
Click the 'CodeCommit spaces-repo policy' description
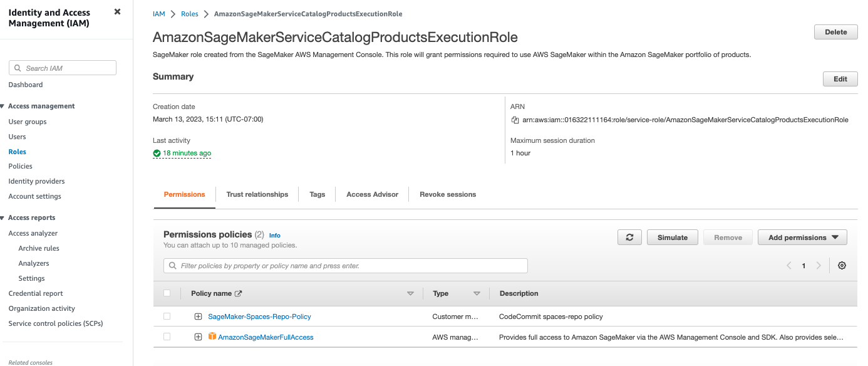[x=550, y=316]
